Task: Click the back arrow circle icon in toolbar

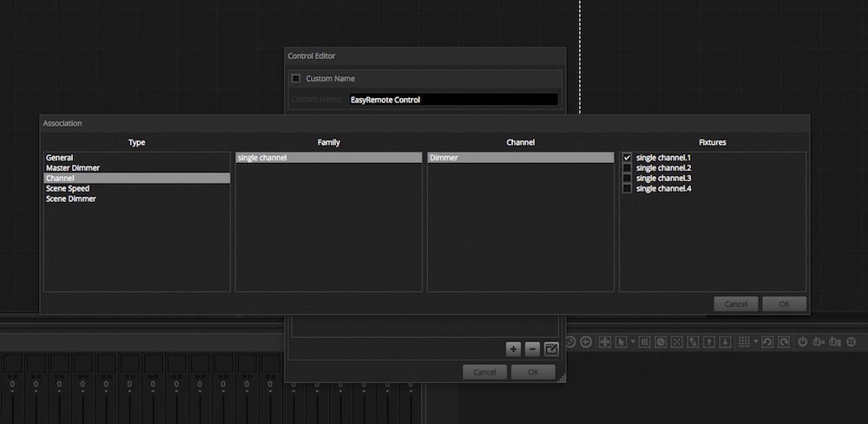Action: [x=586, y=342]
